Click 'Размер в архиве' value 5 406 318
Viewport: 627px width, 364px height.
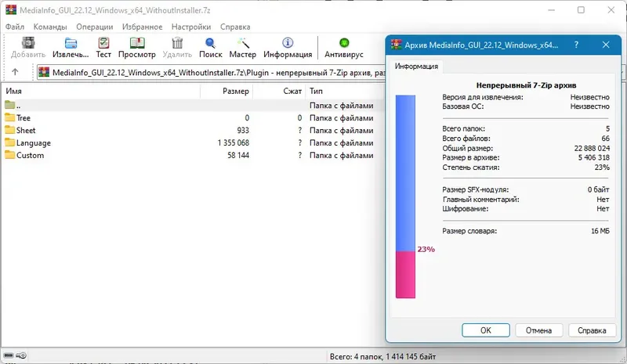[594, 158]
